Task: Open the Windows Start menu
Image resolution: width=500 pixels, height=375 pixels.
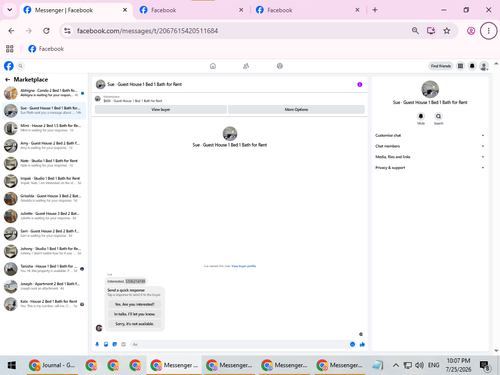Action: pyautogui.click(x=12, y=365)
